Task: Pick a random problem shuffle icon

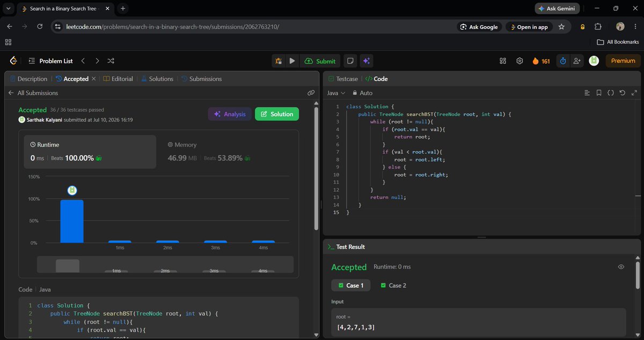Action: pyautogui.click(x=111, y=61)
